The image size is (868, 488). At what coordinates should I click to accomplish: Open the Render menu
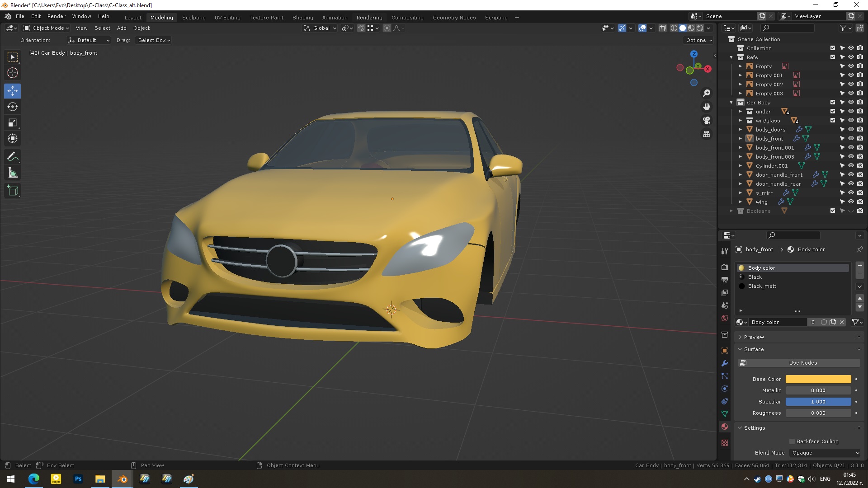pos(56,16)
